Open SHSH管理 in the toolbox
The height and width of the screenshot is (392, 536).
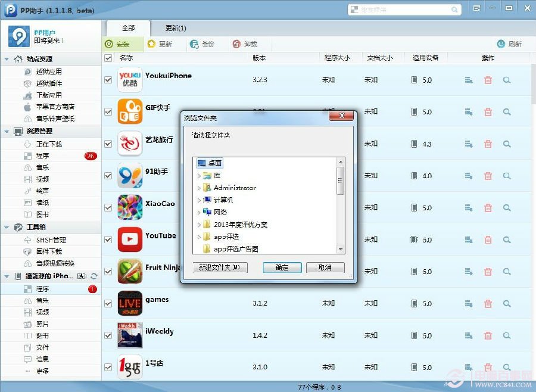tap(51, 240)
